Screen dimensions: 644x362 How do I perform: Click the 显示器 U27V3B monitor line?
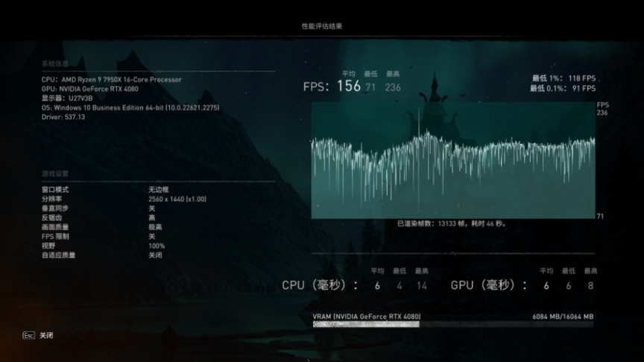coord(67,98)
